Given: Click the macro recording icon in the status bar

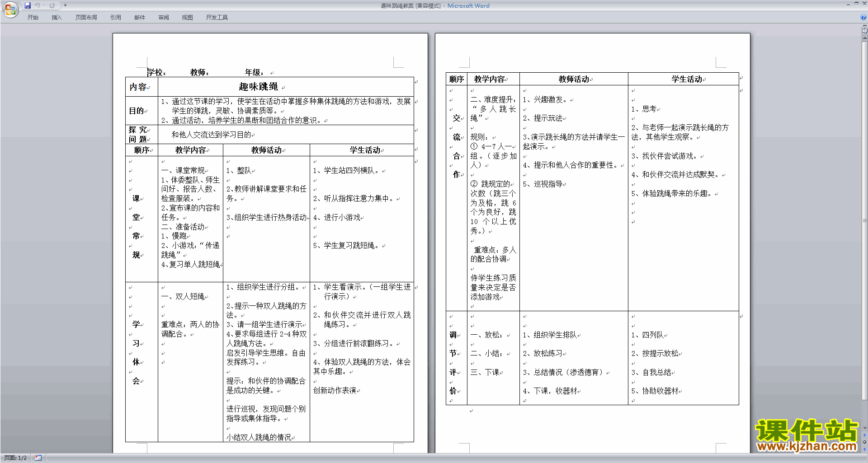Looking at the screenshot, I should click(x=38, y=458).
